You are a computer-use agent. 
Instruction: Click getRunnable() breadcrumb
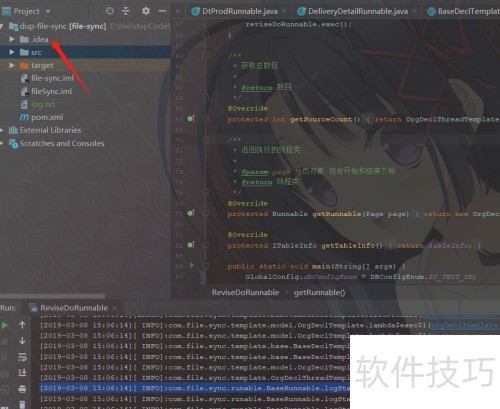tap(319, 293)
